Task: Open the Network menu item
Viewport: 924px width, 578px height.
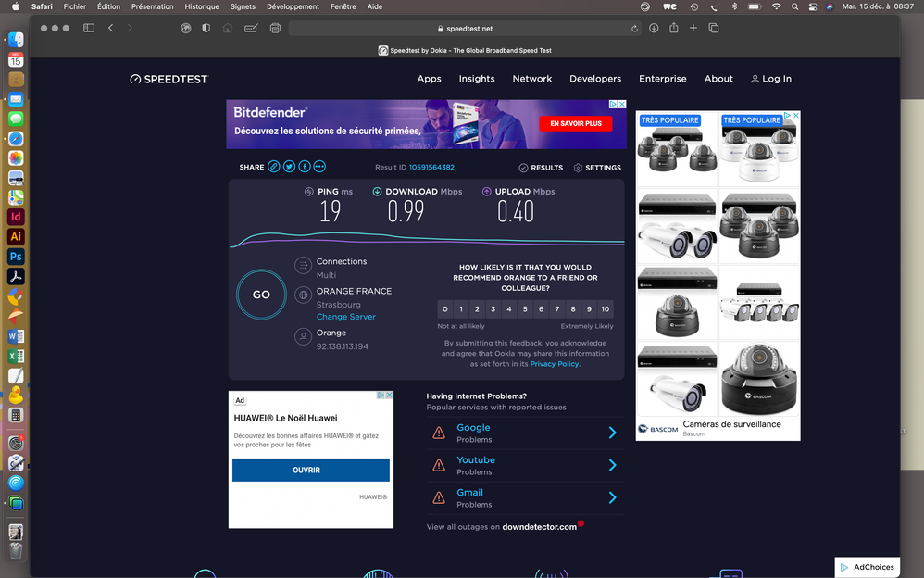Action: 532,79
